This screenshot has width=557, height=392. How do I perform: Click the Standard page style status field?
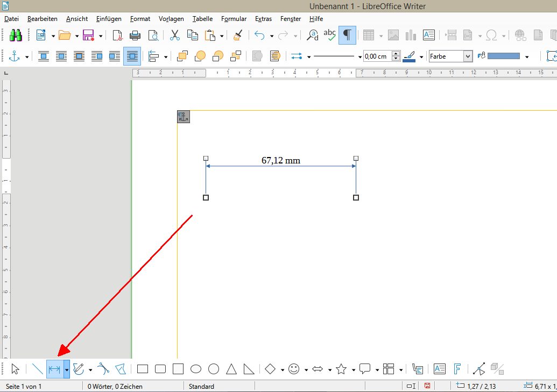(201, 386)
